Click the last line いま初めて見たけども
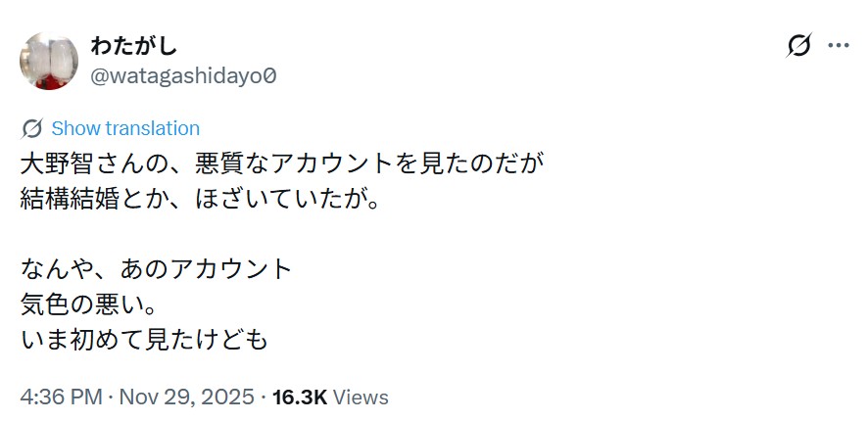The width and height of the screenshot is (868, 421). 144,338
